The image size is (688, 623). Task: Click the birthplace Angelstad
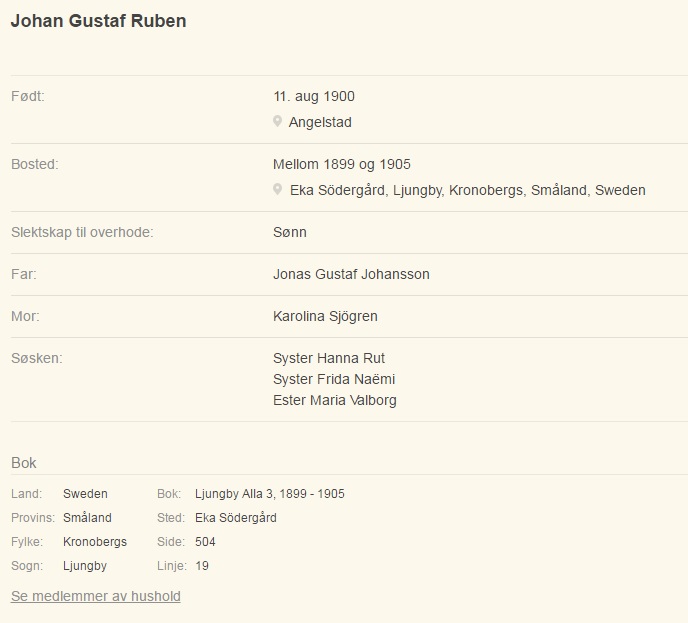tap(320, 122)
